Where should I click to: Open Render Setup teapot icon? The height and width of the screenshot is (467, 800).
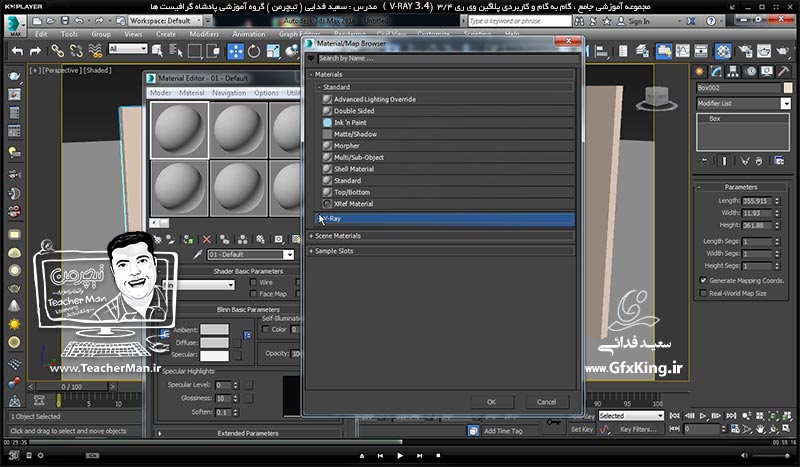point(745,51)
